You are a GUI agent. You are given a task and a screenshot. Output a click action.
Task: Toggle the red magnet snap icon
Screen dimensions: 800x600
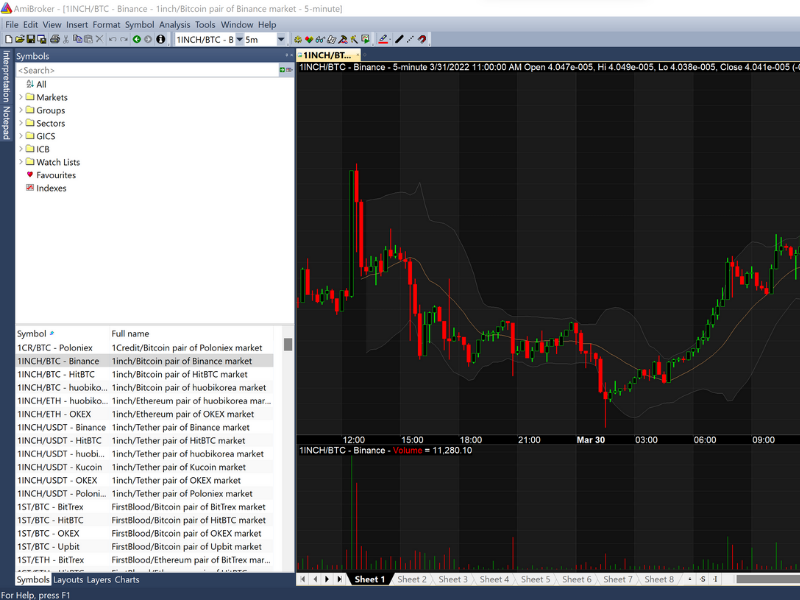point(422,39)
